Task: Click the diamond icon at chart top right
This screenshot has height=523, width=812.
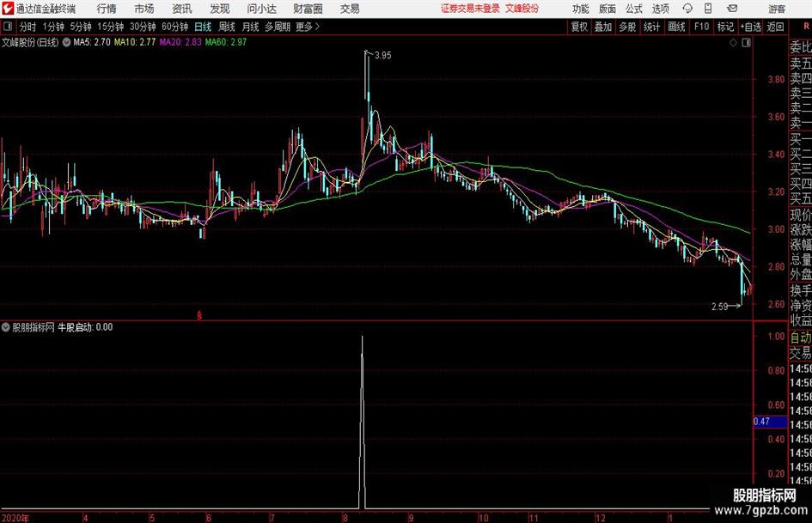Action: click(733, 43)
